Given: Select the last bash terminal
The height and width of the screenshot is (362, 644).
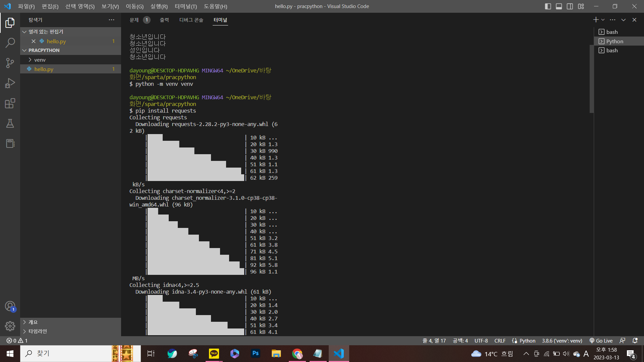Looking at the screenshot, I should coord(619,50).
